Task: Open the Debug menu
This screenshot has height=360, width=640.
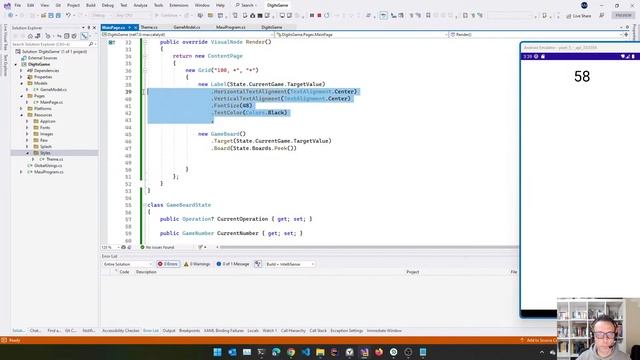Action: 108,5
